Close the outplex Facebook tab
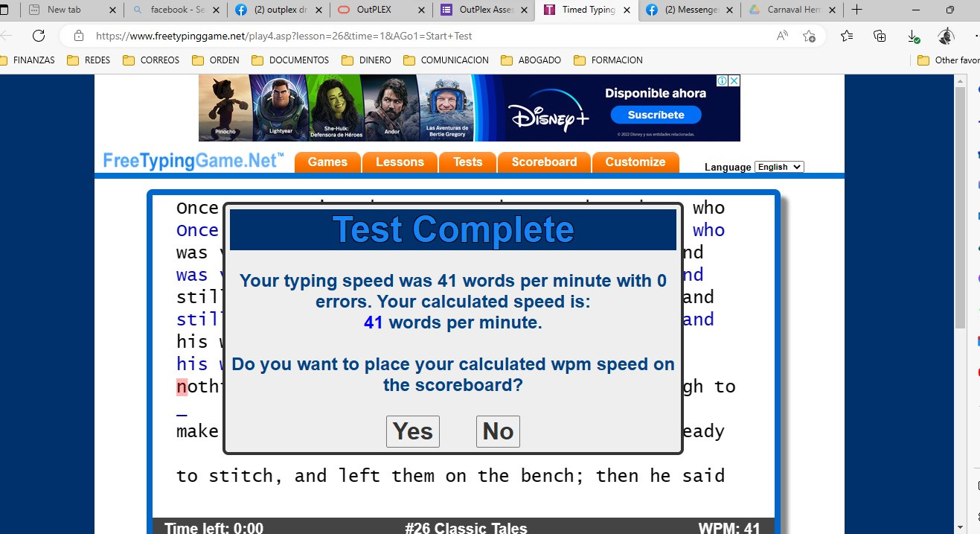Image resolution: width=980 pixels, height=534 pixels. 318,10
